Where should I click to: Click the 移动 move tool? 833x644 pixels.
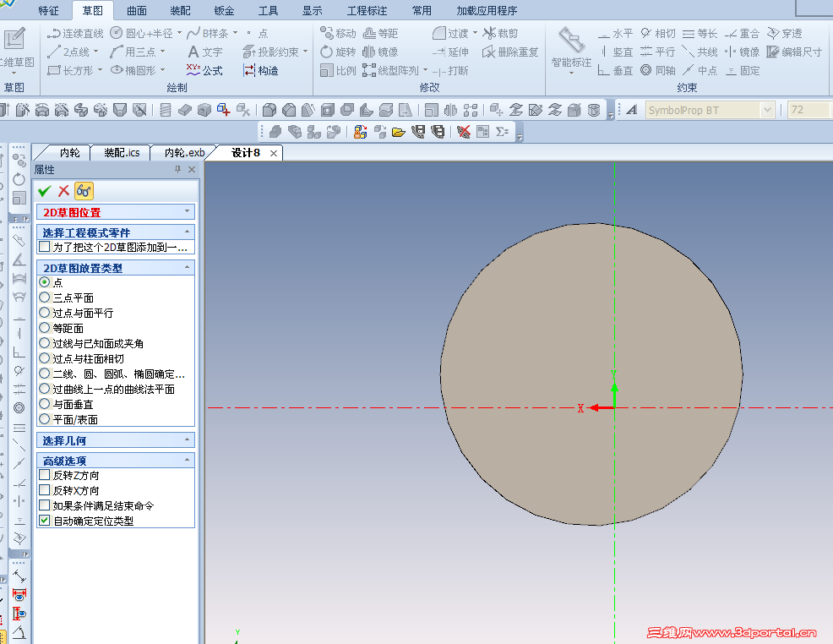pyautogui.click(x=338, y=34)
